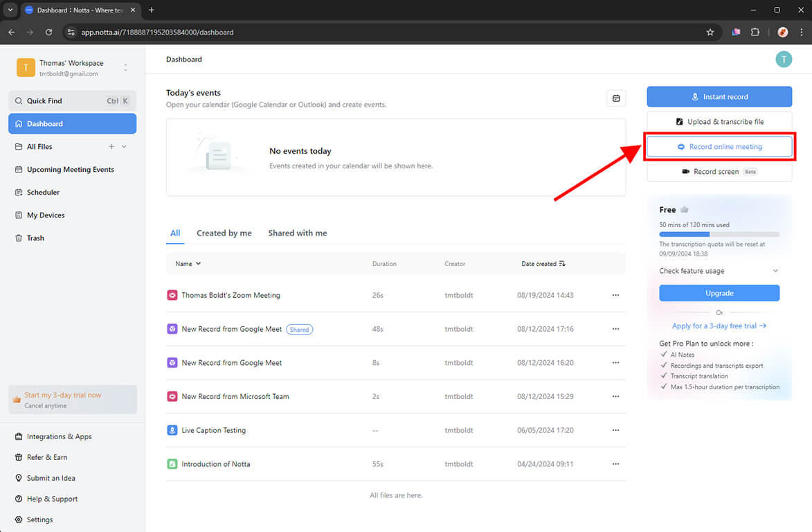Click the plus icon next to All Files
Screen dimensions: 812x532
tap(111, 147)
